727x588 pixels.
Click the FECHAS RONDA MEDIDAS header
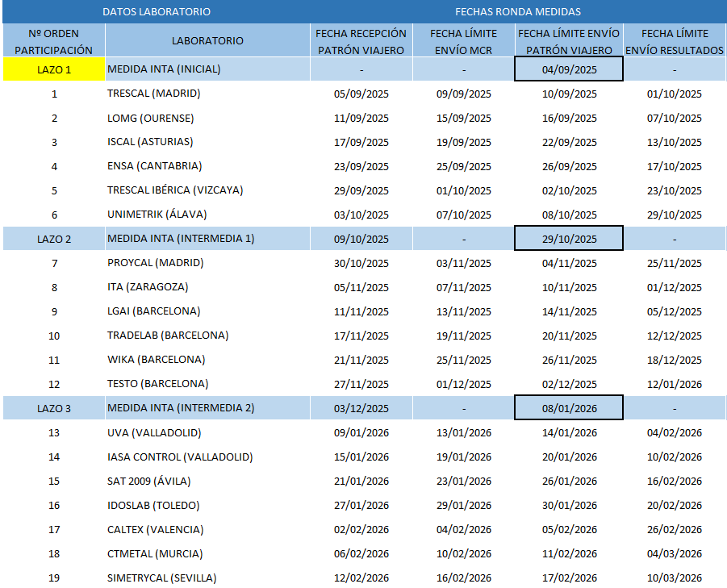point(518,11)
